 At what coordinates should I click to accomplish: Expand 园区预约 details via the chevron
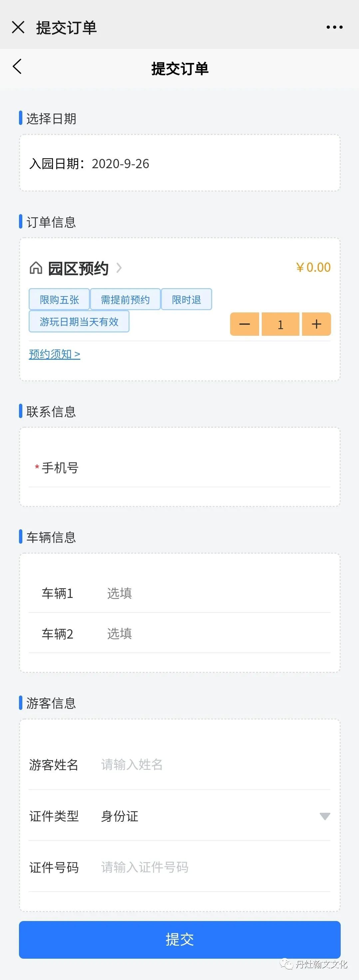(119, 268)
